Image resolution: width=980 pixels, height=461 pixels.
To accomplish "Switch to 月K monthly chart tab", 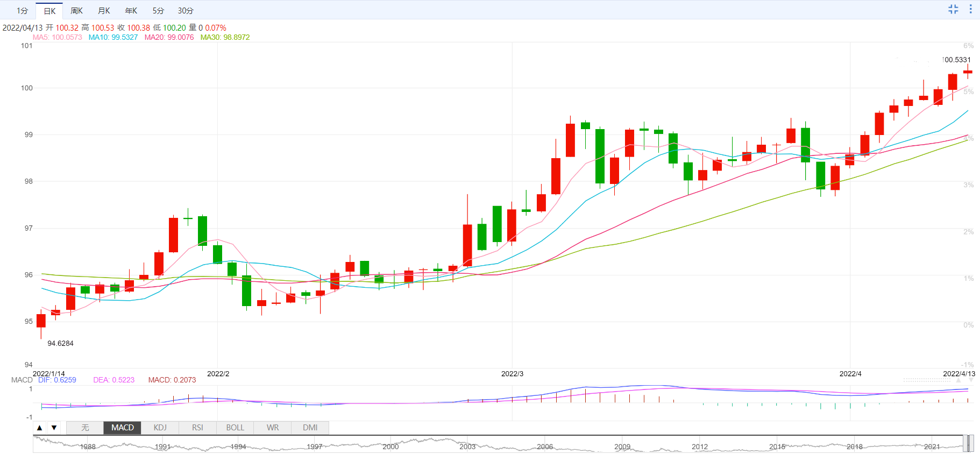I will (104, 11).
